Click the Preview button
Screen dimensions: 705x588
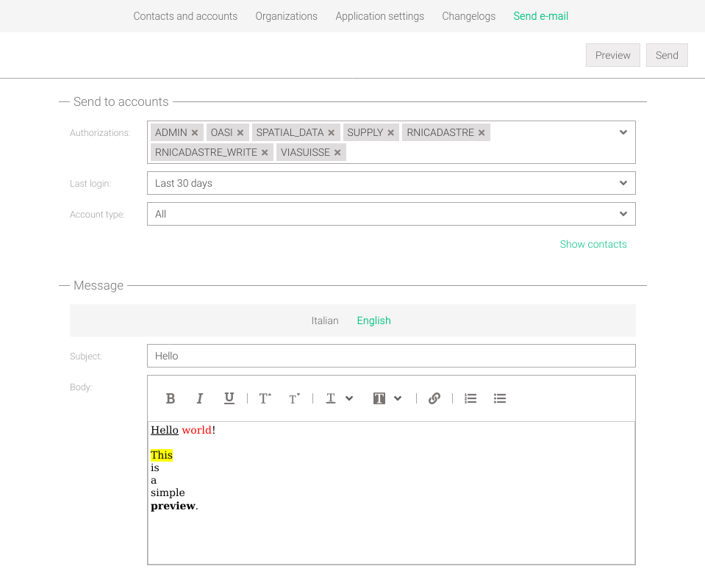(x=613, y=55)
